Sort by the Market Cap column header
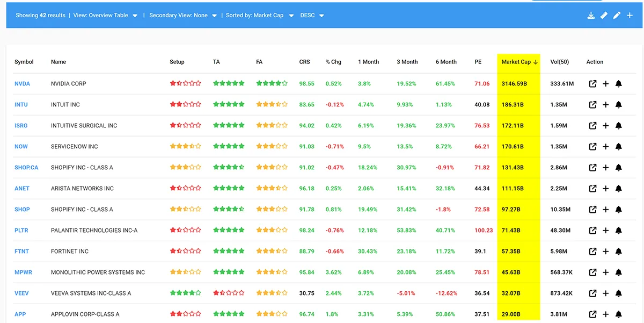 pyautogui.click(x=519, y=62)
